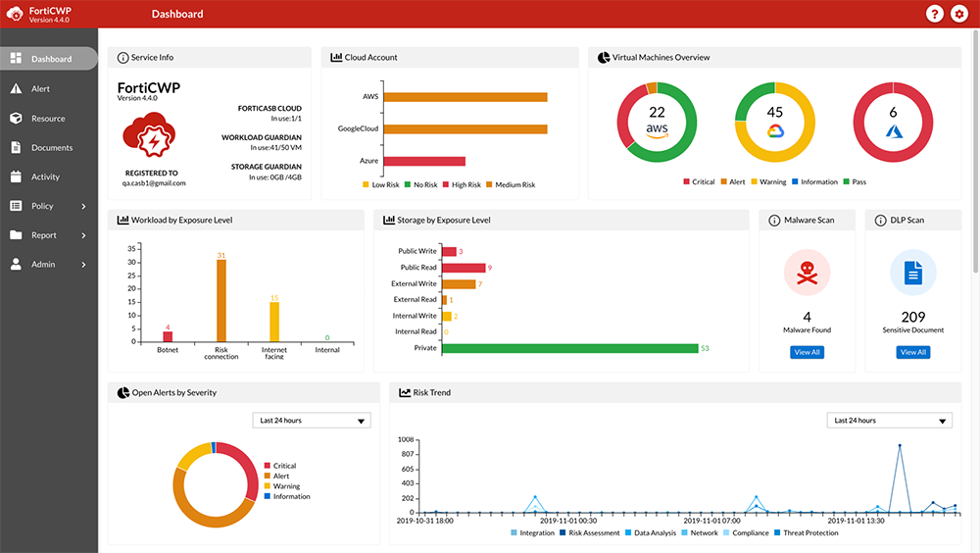
Task: Click the qa.casb1@gmail.com registered email
Action: (154, 183)
